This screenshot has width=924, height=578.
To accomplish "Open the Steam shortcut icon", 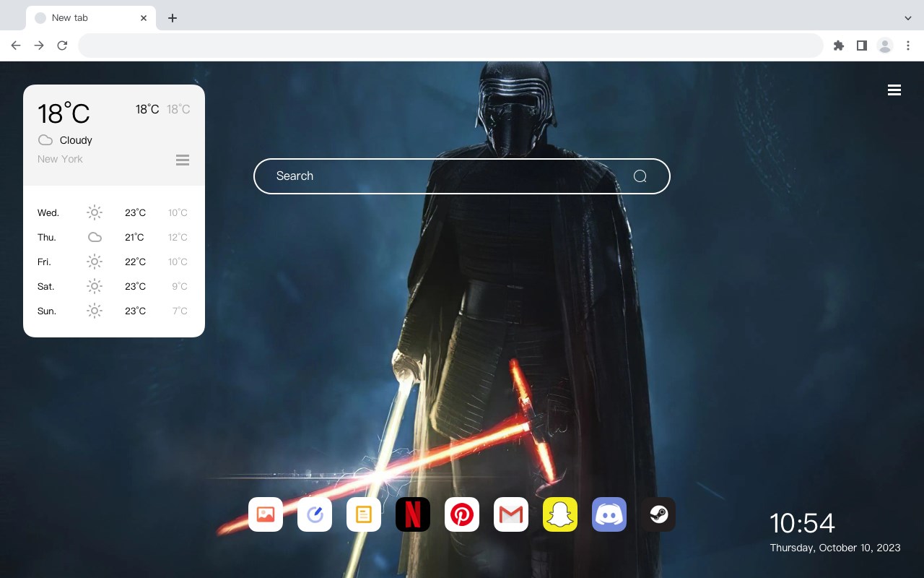I will tap(658, 514).
